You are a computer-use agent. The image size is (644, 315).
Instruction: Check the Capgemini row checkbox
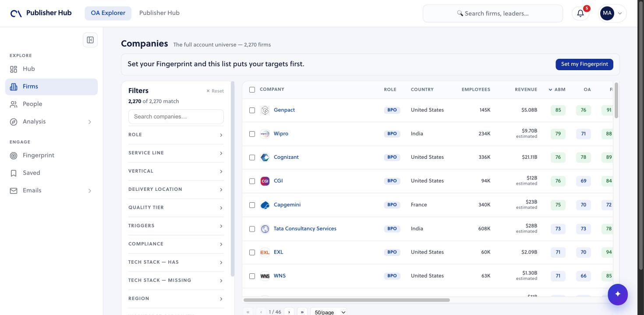pyautogui.click(x=252, y=205)
